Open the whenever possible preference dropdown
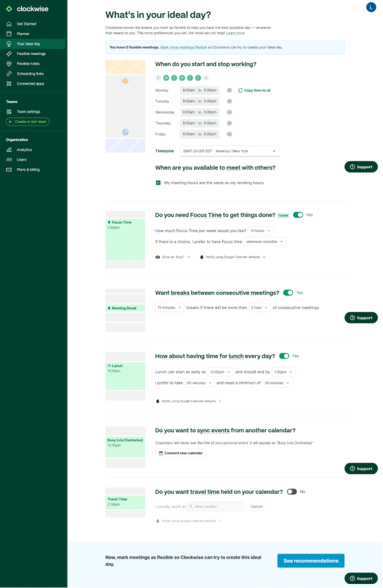Image resolution: width=383 pixels, height=588 pixels. click(x=265, y=242)
